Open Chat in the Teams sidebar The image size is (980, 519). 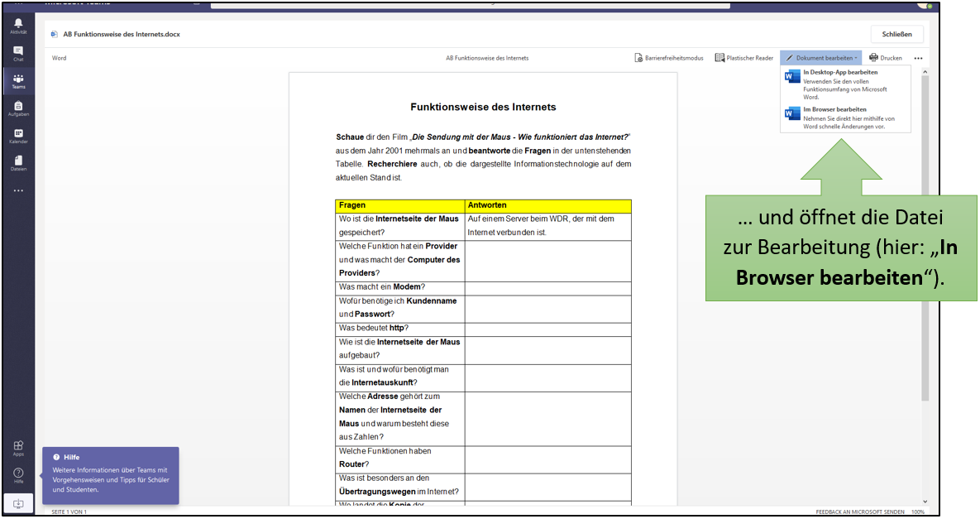pos(18,53)
